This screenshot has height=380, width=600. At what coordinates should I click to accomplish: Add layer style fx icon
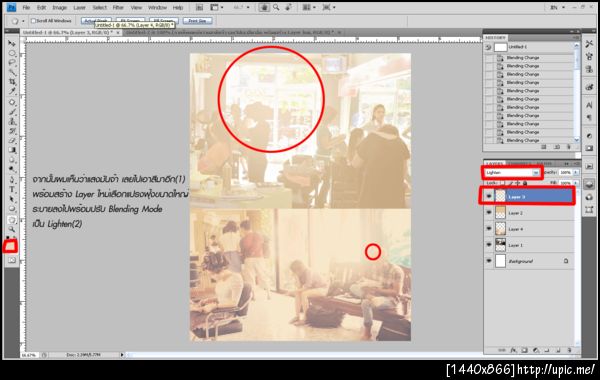click(513, 350)
